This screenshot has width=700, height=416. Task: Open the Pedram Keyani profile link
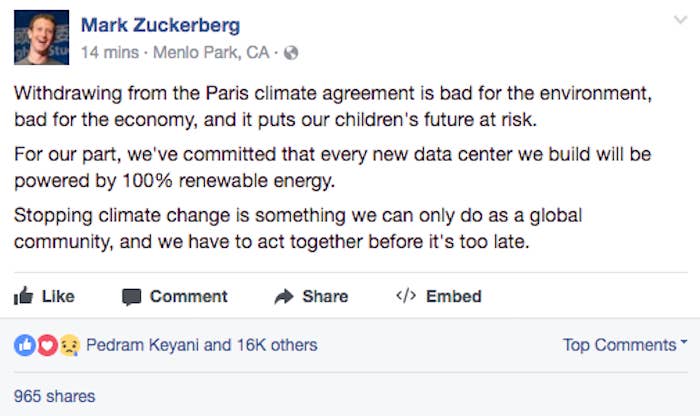click(142, 345)
